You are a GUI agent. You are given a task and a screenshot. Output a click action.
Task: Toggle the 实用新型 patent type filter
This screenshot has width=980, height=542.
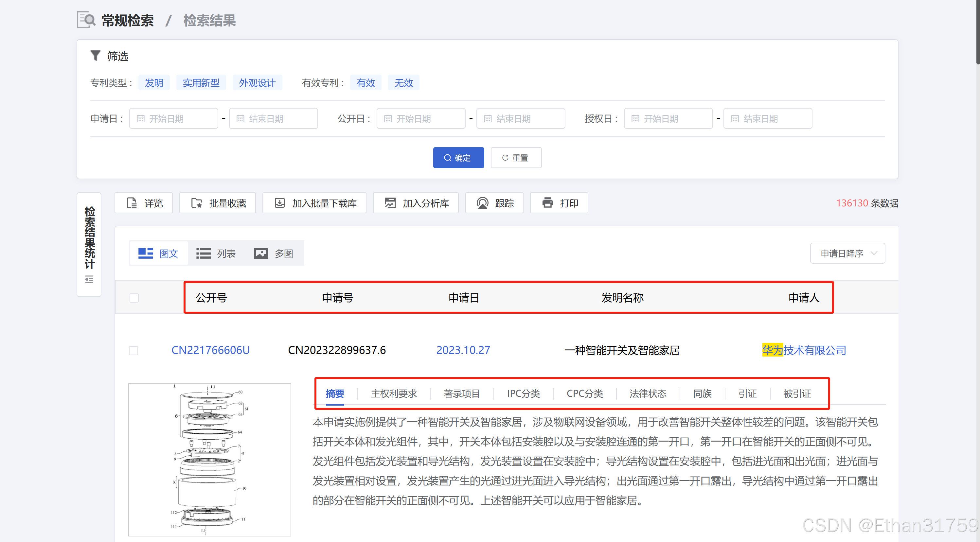201,83
